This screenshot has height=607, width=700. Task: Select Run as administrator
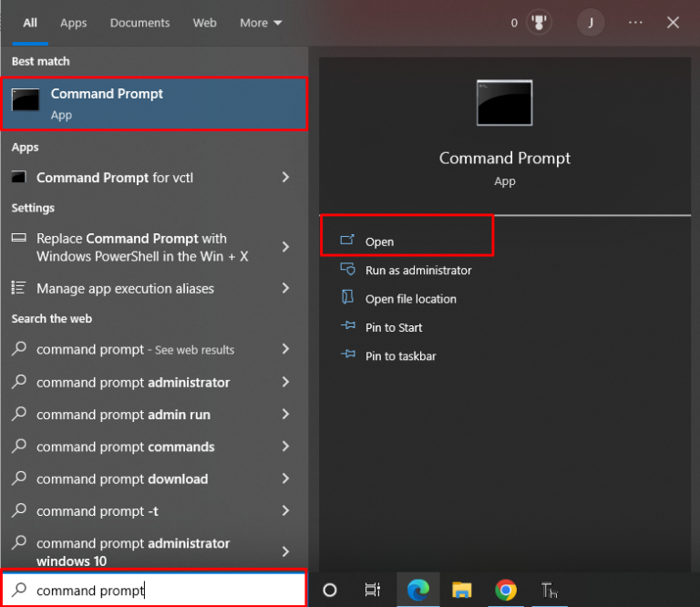417,270
